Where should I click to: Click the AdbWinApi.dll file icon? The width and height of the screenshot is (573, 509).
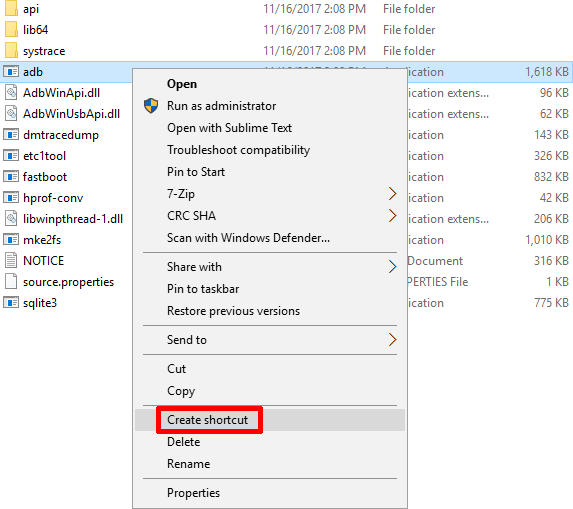pos(11,92)
